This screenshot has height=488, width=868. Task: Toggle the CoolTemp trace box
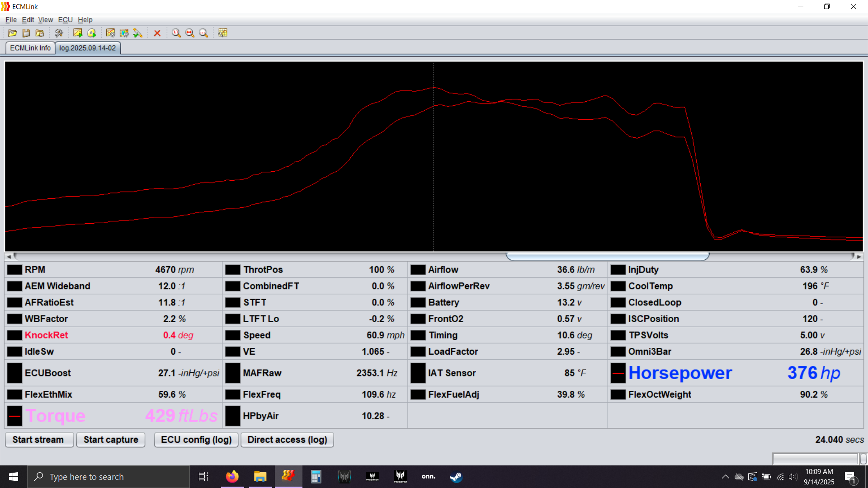618,286
